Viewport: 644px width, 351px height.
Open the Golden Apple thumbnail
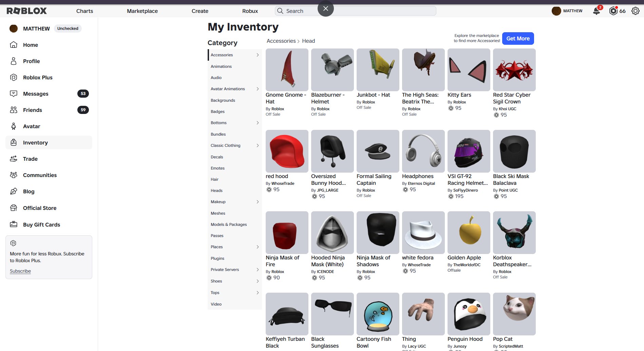point(469,233)
